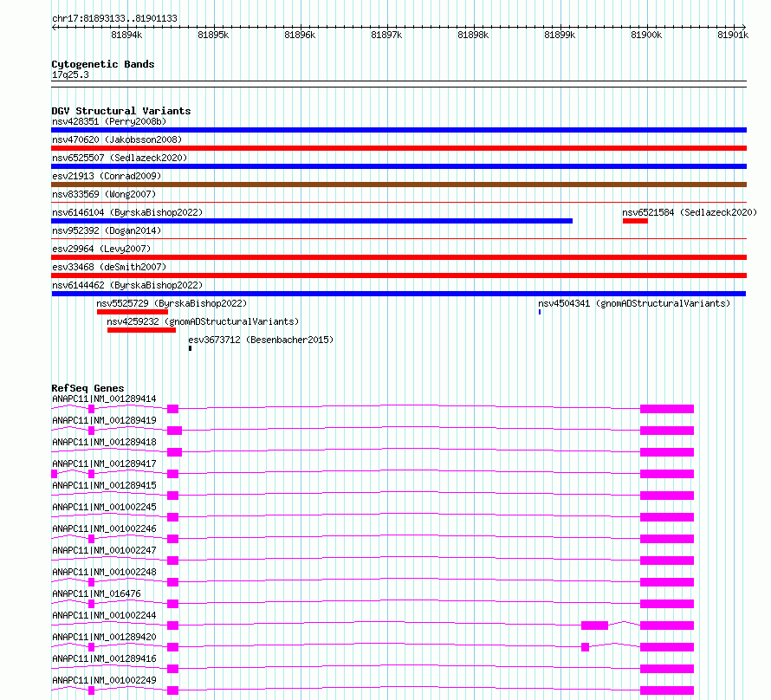771x700 pixels.
Task: Open the esv29964 (Levy2007) red bar
Action: 398,257
